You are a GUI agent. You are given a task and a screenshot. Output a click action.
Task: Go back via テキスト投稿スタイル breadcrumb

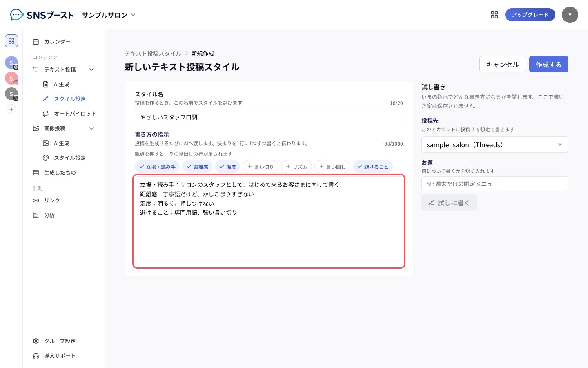click(153, 54)
